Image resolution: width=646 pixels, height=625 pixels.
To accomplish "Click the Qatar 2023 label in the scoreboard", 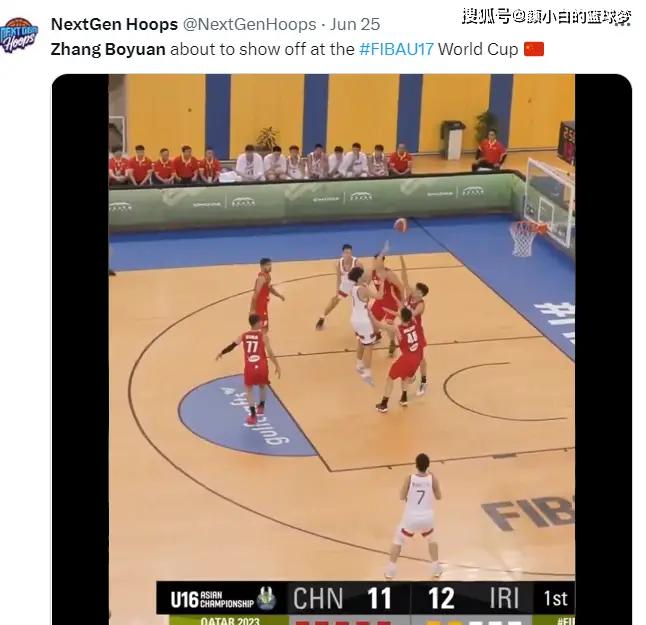I will pos(230,620).
